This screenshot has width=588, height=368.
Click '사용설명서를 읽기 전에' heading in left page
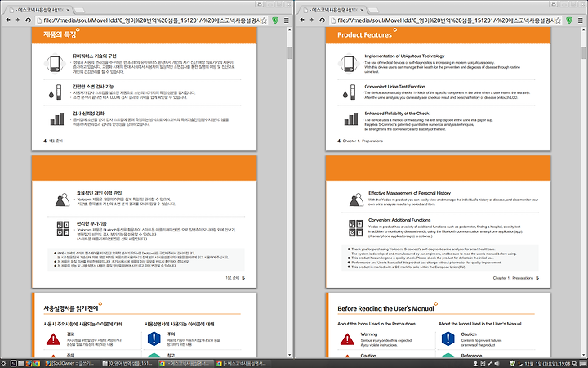pyautogui.click(x=71, y=308)
